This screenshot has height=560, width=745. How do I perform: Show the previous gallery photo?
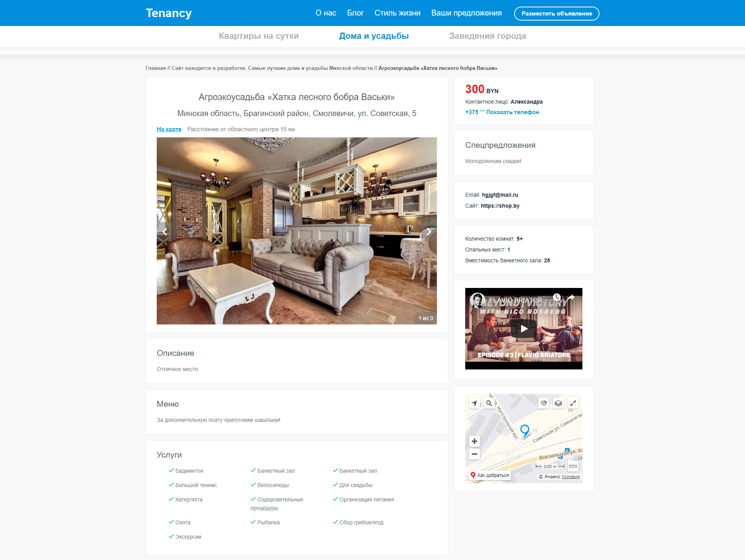(165, 232)
